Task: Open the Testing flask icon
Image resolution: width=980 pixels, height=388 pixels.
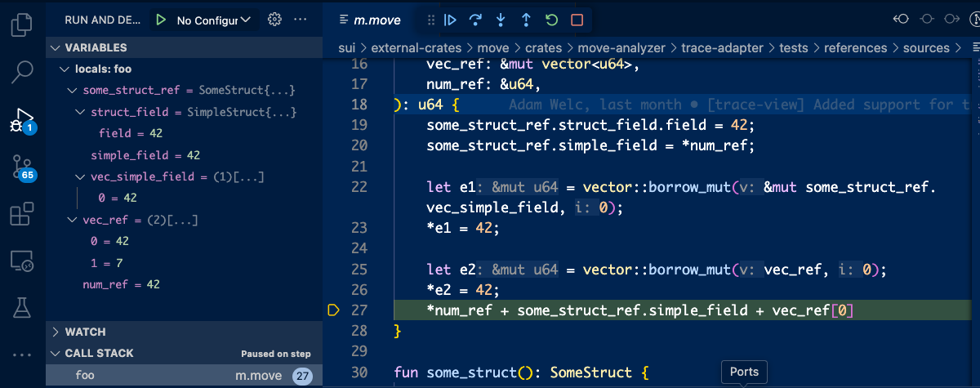Action: click(22, 307)
